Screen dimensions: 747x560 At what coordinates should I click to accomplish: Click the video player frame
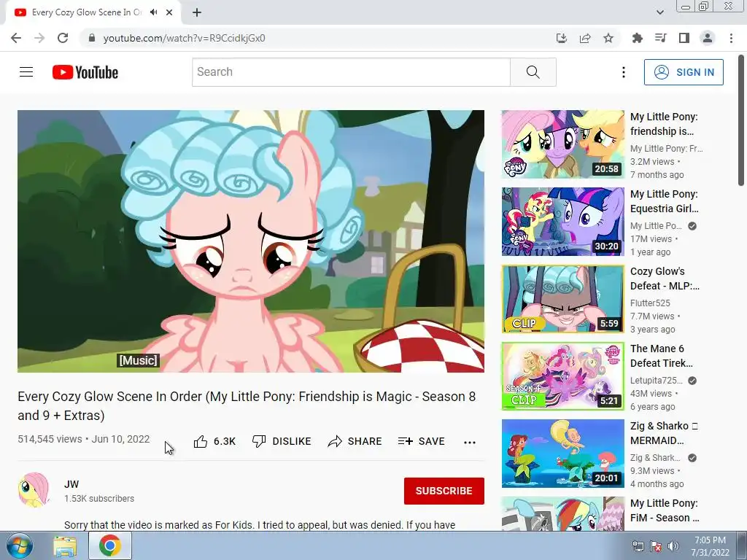pos(251,241)
